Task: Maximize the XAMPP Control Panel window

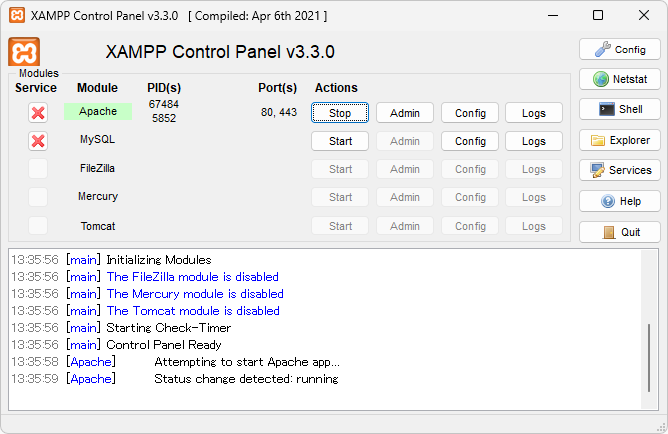Action: pos(598,15)
